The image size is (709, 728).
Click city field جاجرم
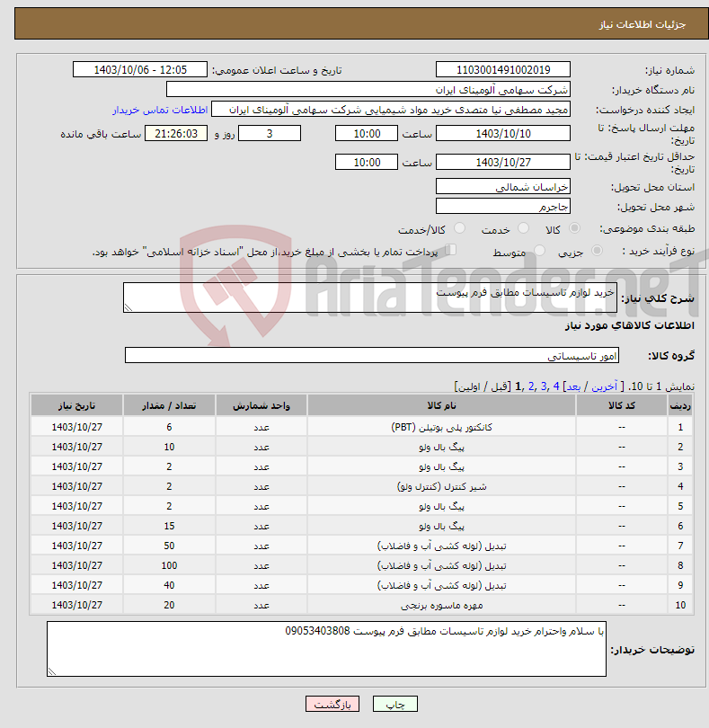(503, 206)
